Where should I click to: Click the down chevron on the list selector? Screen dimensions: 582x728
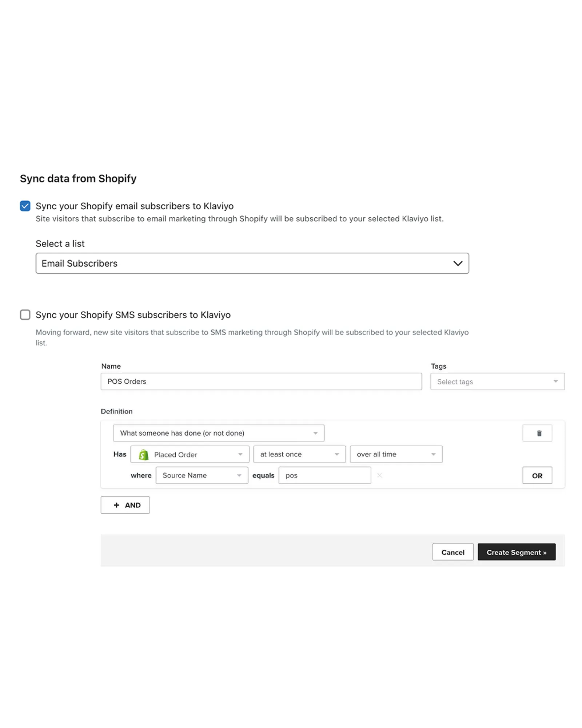(x=458, y=263)
